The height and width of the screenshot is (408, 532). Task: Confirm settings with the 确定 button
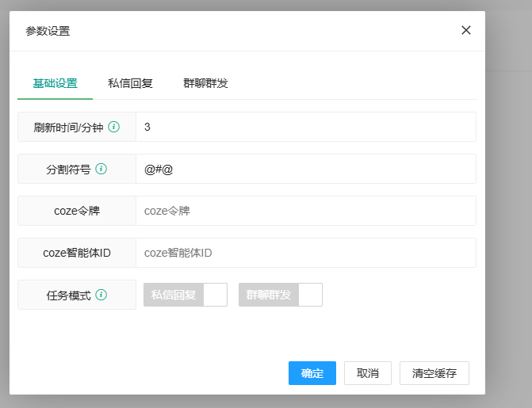click(x=312, y=373)
